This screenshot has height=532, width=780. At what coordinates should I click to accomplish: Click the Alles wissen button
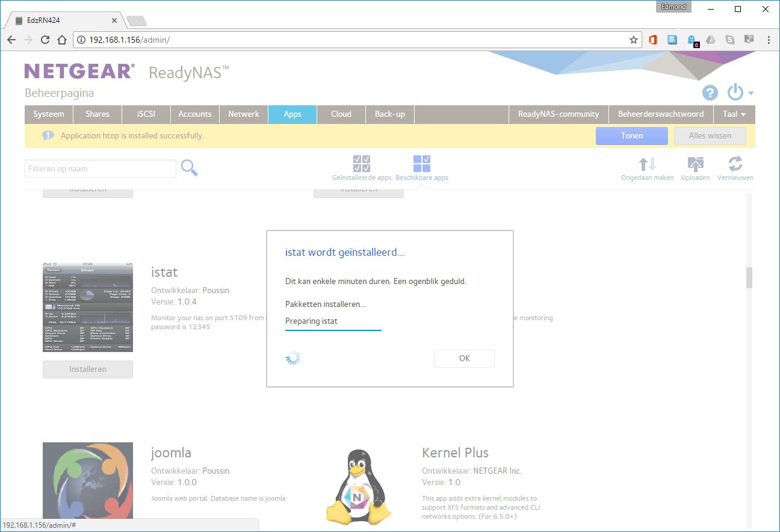click(x=710, y=136)
